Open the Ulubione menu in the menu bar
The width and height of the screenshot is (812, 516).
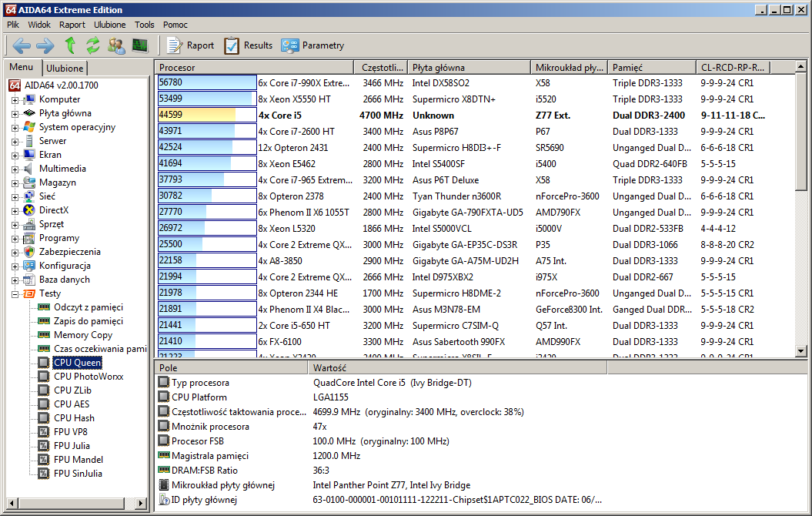(110, 25)
